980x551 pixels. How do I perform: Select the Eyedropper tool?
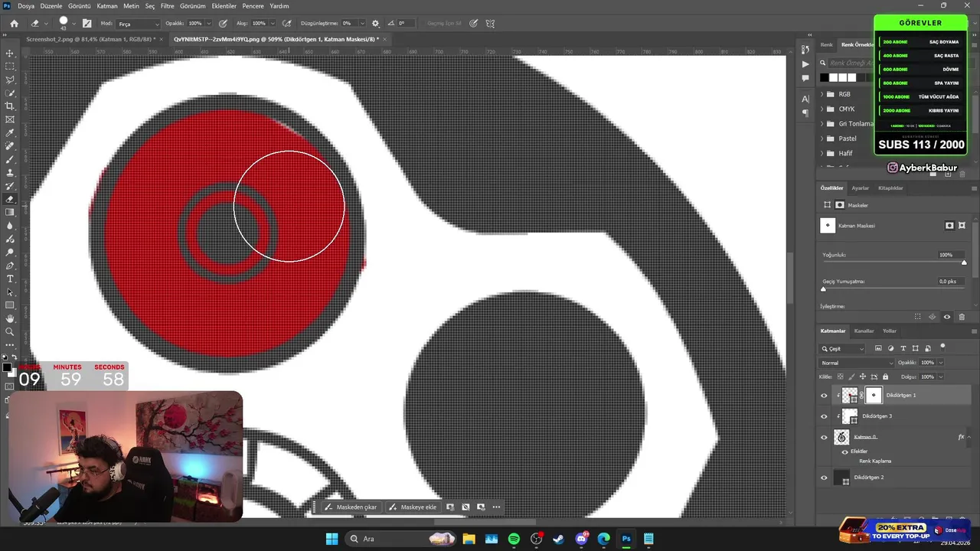10,132
